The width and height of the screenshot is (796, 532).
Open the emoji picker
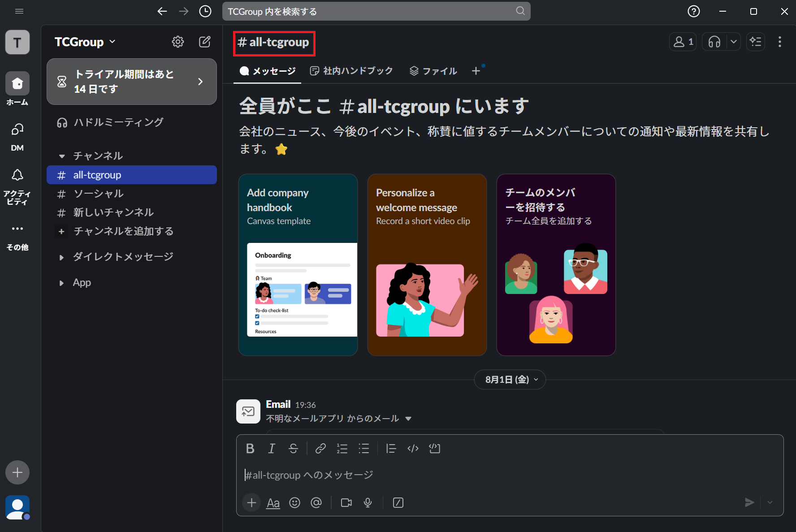(294, 503)
